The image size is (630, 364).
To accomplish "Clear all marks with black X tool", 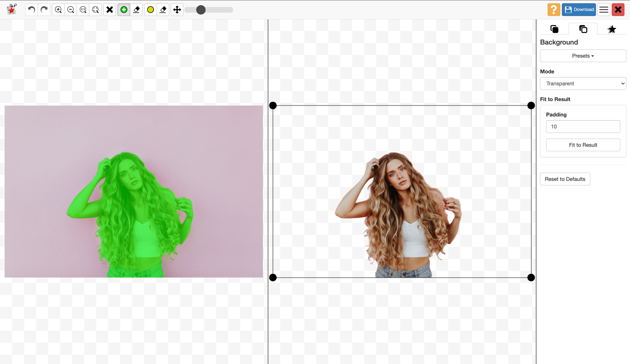I will 110,10.
